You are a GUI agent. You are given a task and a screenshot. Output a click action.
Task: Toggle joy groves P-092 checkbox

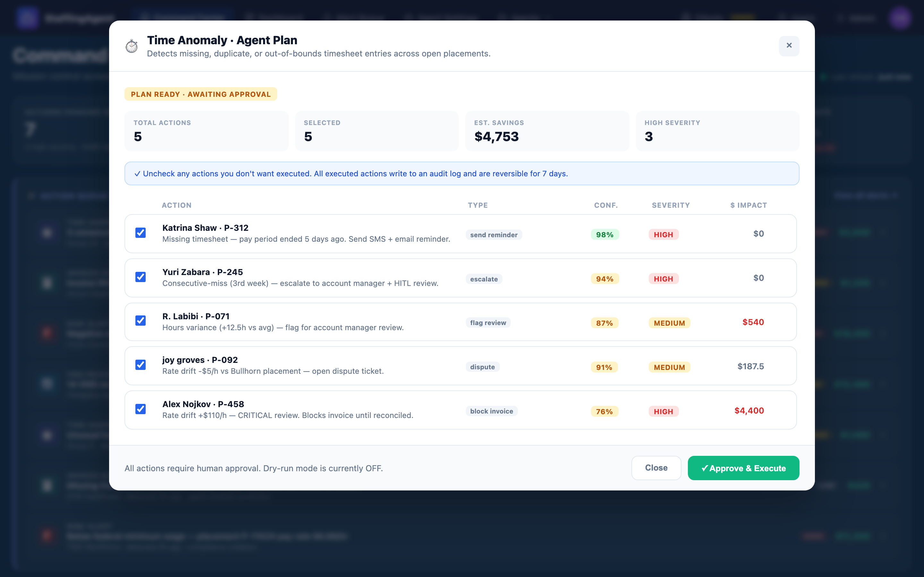141,365
